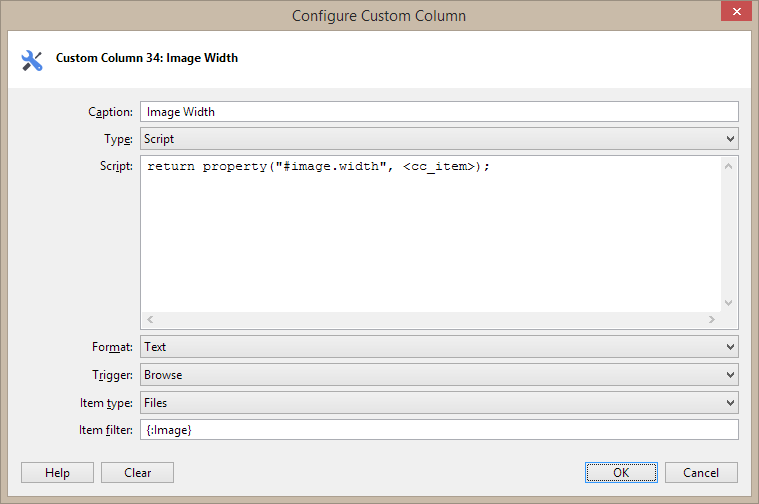Click the script area's scroll right arrow
The image size is (759, 504).
(x=711, y=320)
